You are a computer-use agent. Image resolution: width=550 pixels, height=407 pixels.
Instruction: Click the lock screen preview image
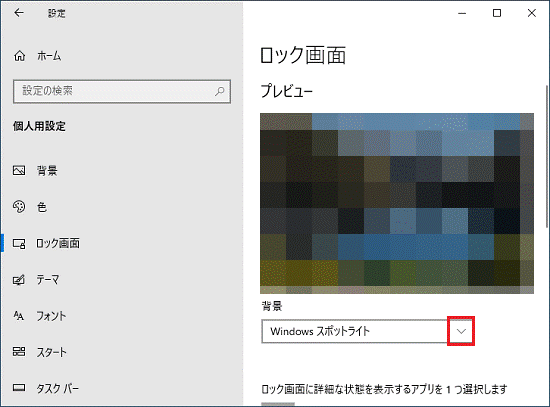click(397, 203)
